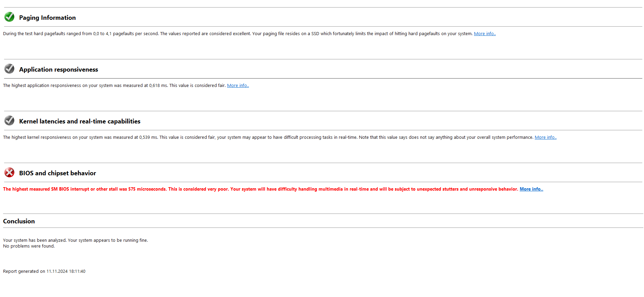Open More info link for paging pagefaults

pyautogui.click(x=485, y=34)
